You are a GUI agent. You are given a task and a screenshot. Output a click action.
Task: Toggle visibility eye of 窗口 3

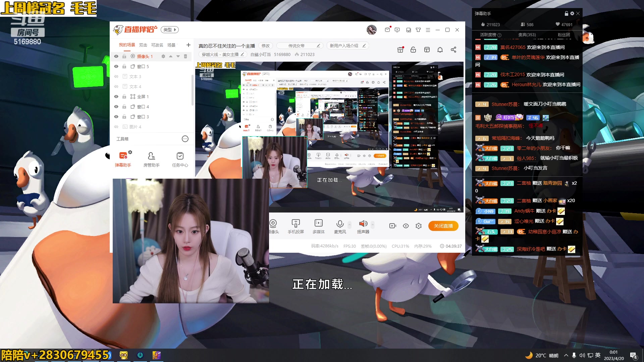click(116, 117)
